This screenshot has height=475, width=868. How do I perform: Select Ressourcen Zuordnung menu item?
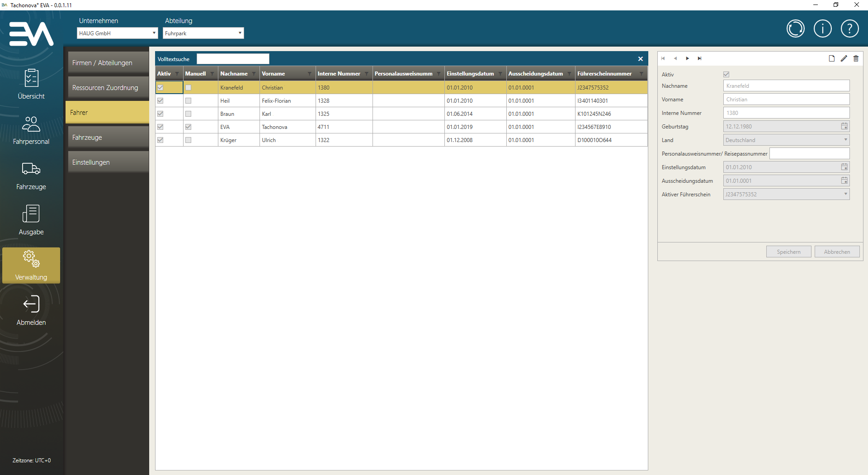point(108,88)
